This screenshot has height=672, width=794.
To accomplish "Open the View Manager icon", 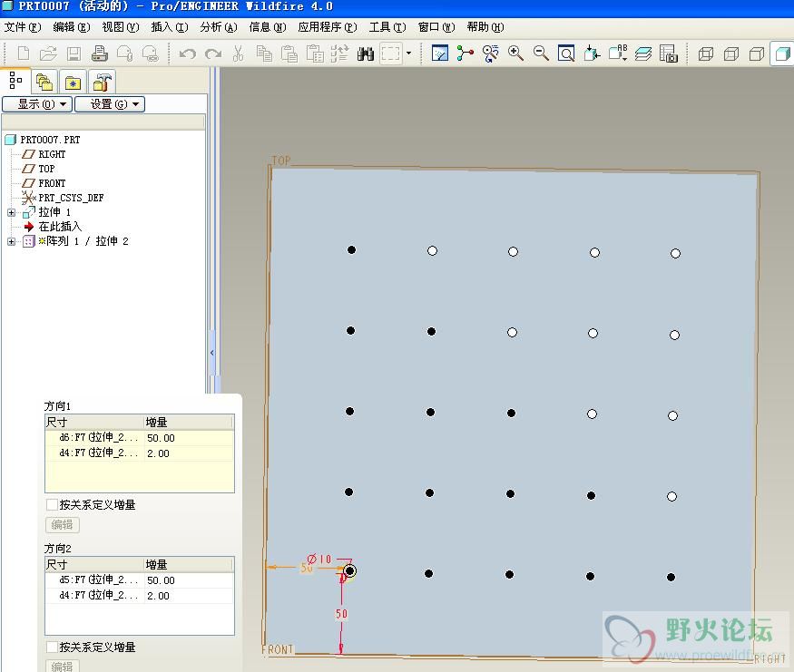I will point(669,54).
